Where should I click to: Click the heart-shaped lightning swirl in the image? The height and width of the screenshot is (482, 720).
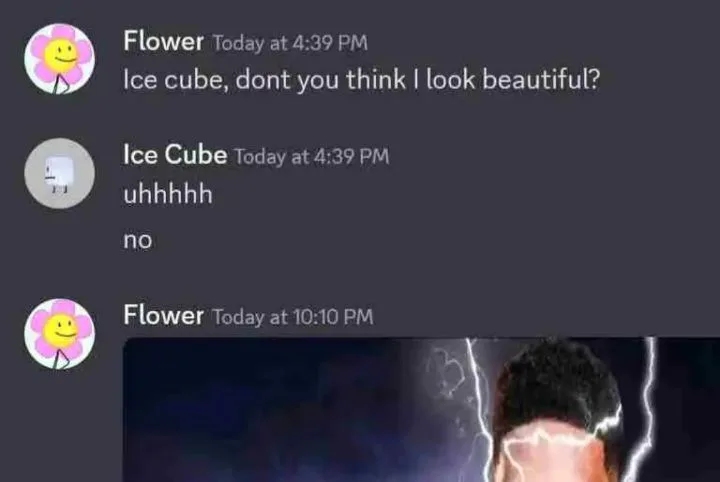[x=446, y=371]
